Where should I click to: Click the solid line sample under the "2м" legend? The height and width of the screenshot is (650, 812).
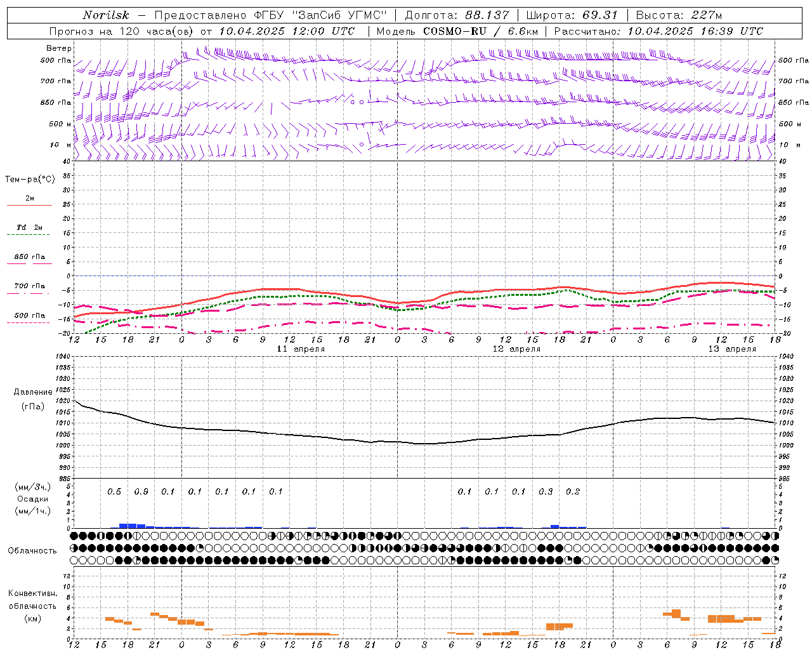coord(29,206)
